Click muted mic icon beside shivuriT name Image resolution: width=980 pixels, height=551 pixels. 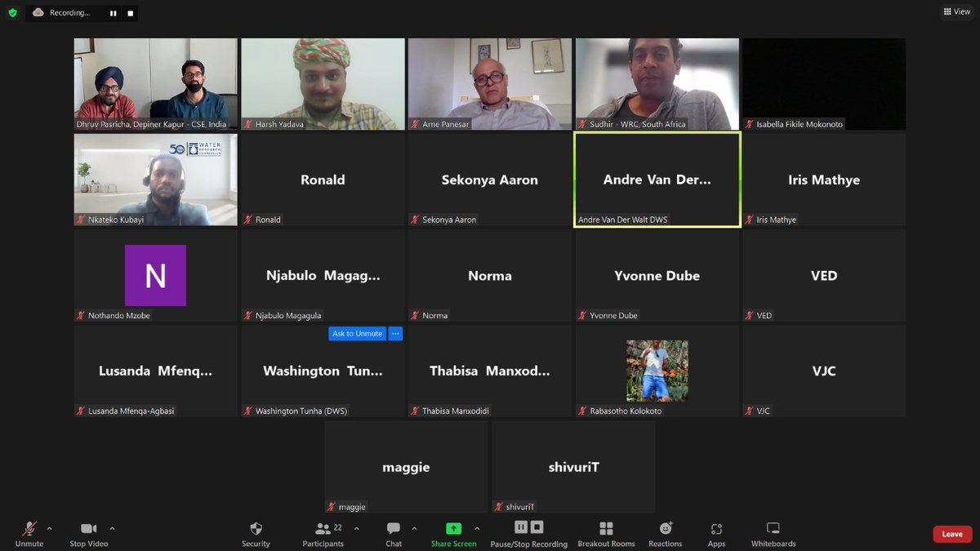coord(499,507)
